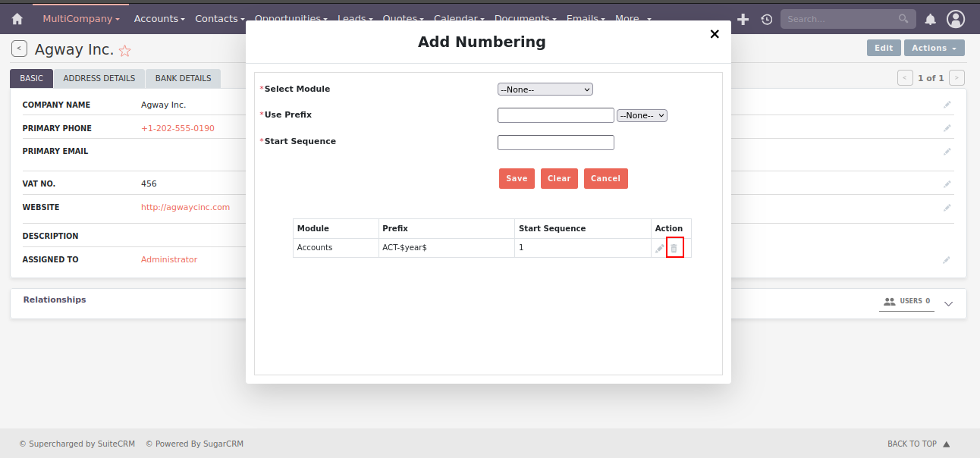Screen dimensions: 980x458
Task: Click the back arrow beside Agway Inc.
Action: pos(19,49)
